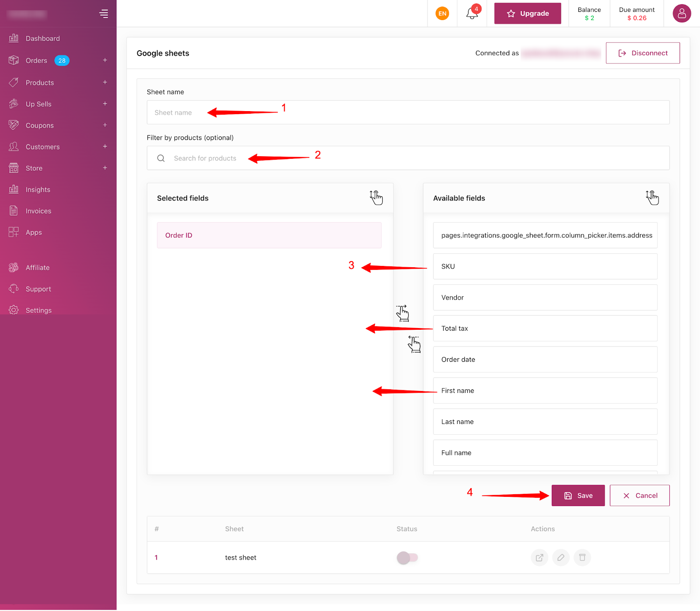Viewport: 700px width, 611px height.
Task: Click the EN language badge
Action: [x=442, y=14]
